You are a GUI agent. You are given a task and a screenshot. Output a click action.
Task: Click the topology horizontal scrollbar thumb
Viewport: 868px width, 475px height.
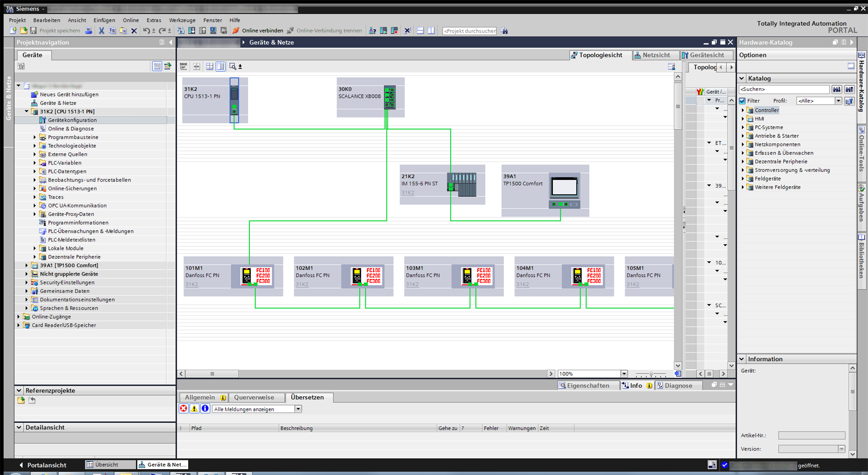pyautogui.click(x=212, y=374)
